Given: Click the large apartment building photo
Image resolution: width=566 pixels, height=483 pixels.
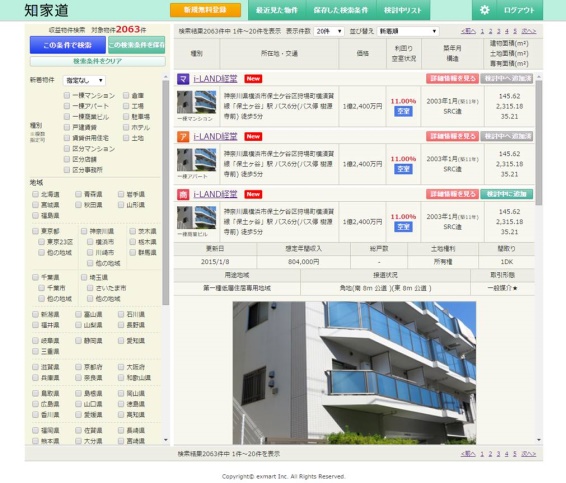Looking at the screenshot, I should coord(354,373).
